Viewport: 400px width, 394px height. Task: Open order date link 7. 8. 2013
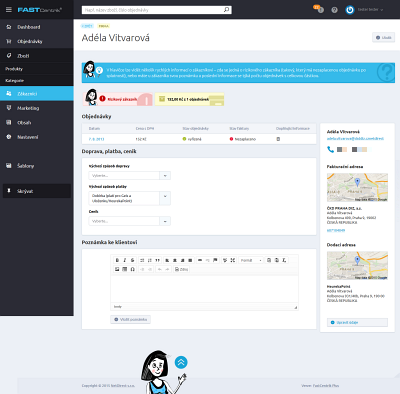pos(96,139)
